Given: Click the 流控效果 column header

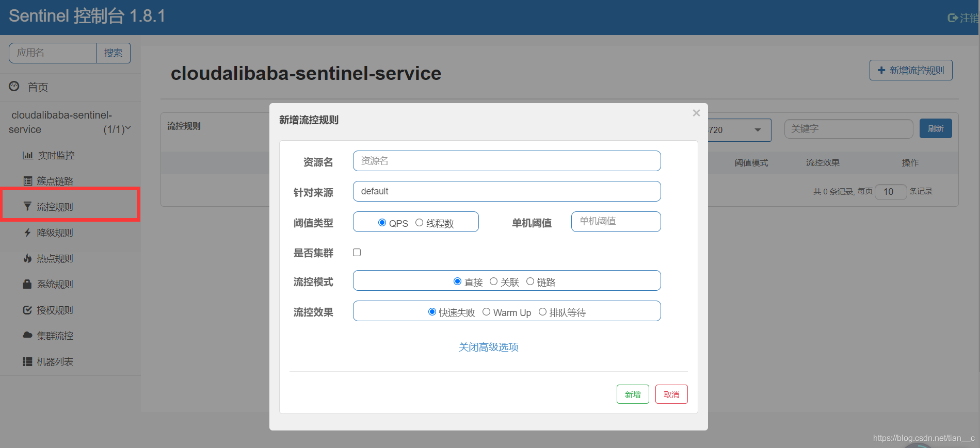Looking at the screenshot, I should pos(823,163).
